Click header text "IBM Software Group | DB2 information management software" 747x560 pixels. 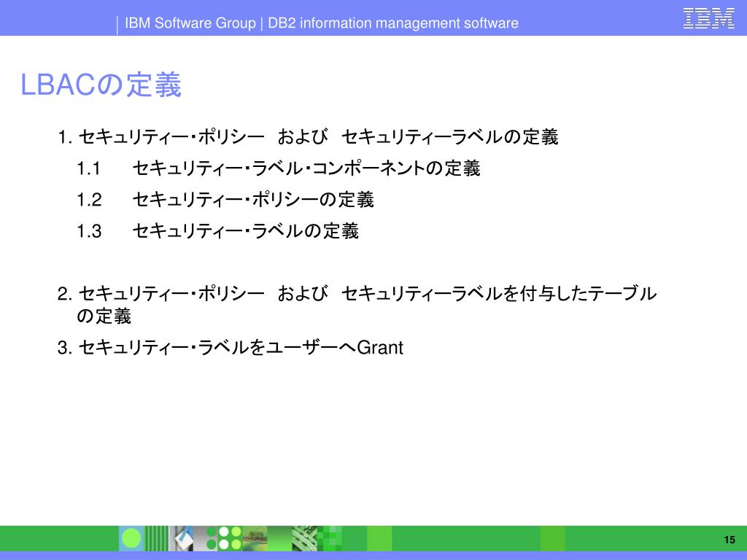pyautogui.click(x=322, y=23)
